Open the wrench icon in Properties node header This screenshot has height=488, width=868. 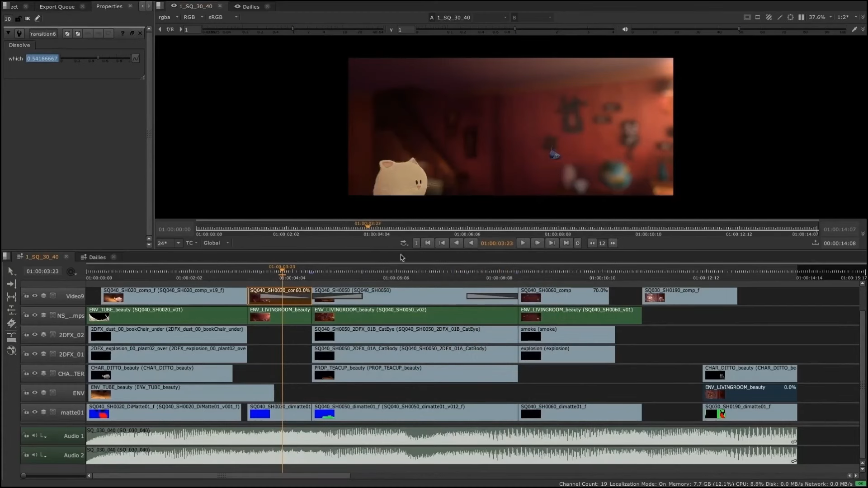click(x=19, y=33)
